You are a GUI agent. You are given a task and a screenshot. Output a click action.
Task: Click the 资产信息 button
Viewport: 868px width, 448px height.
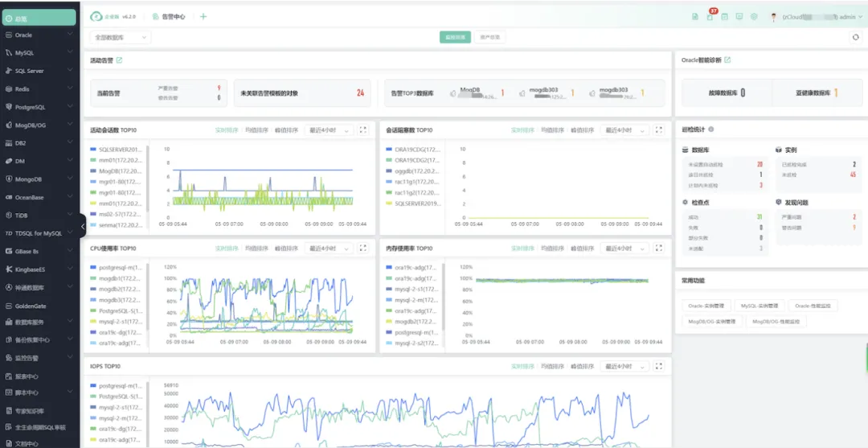coord(489,37)
